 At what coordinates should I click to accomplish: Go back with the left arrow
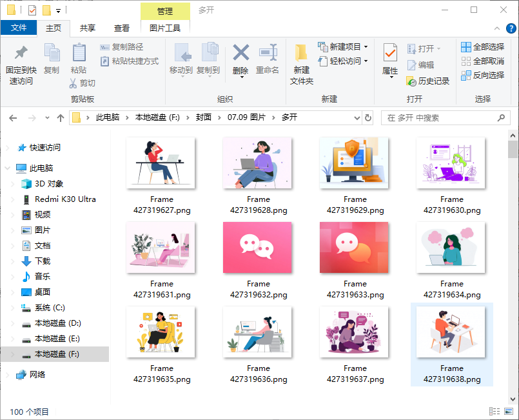coord(13,118)
